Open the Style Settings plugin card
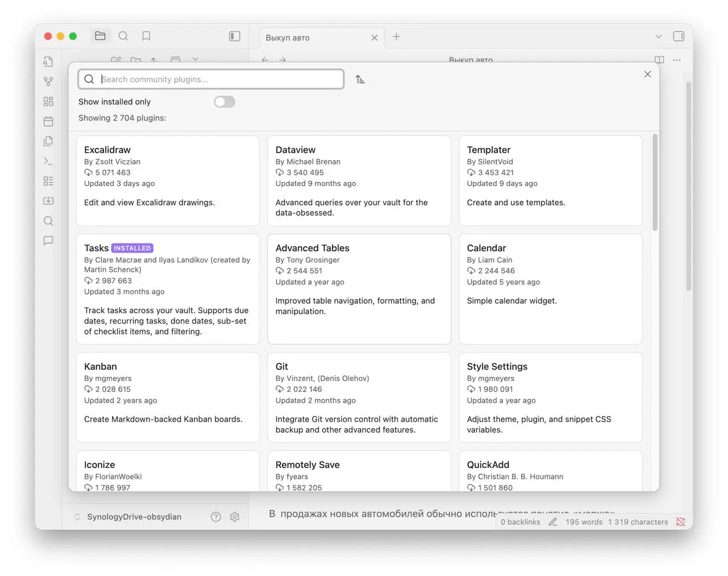Viewport: 728px width, 576px height. [551, 397]
